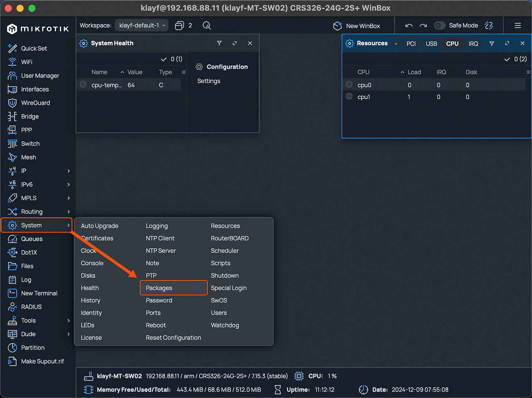
Task: Check the cpu-temperature row checkbox
Action: tap(83, 84)
